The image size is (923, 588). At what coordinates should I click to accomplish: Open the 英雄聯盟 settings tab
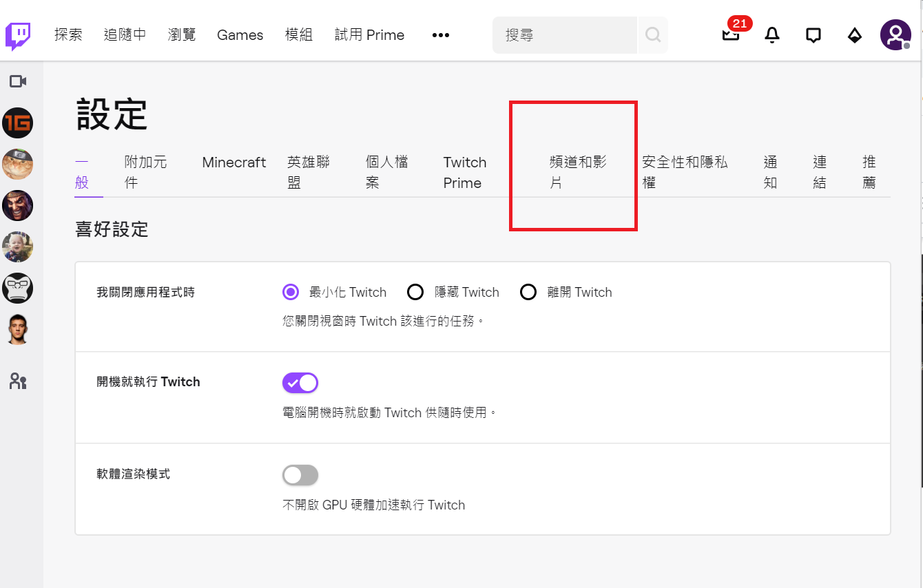[309, 173]
